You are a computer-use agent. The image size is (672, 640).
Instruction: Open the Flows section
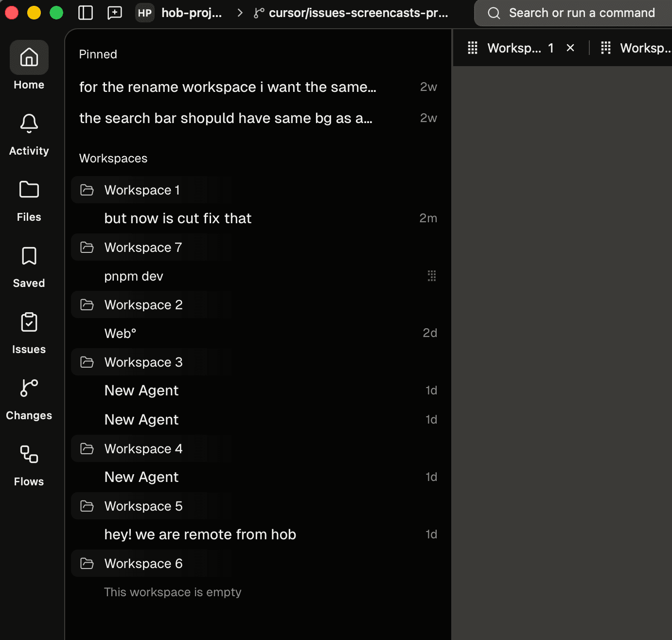pos(29,465)
